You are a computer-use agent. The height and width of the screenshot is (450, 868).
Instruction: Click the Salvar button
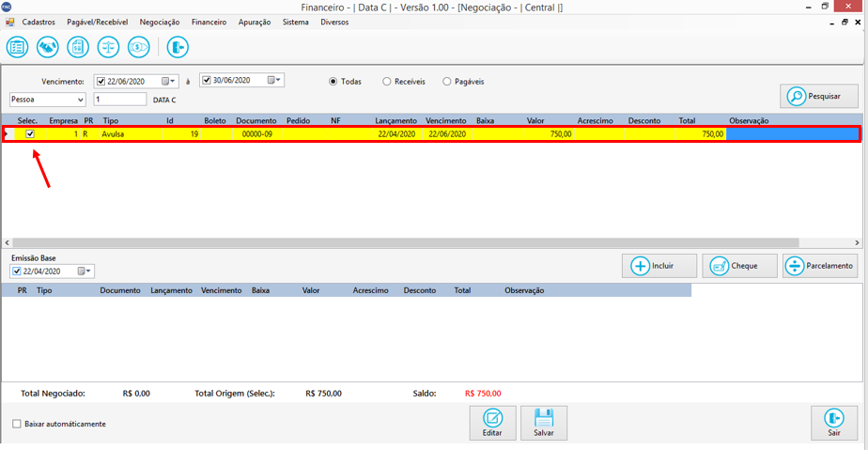(544, 423)
